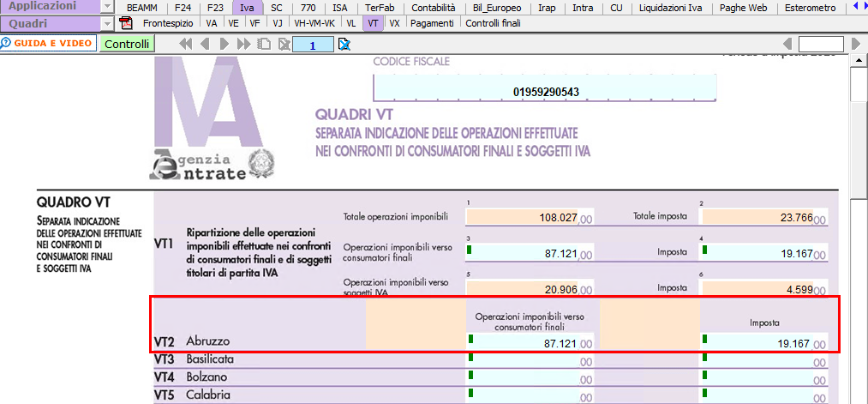Open Guida e Video help button
This screenshot has height=404, width=868.
coord(48,43)
